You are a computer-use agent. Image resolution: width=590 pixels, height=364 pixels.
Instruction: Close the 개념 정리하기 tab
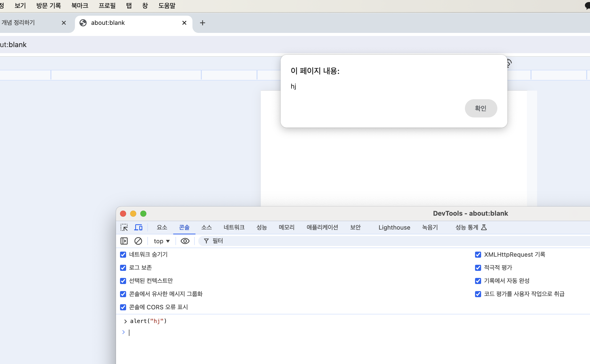click(x=64, y=23)
